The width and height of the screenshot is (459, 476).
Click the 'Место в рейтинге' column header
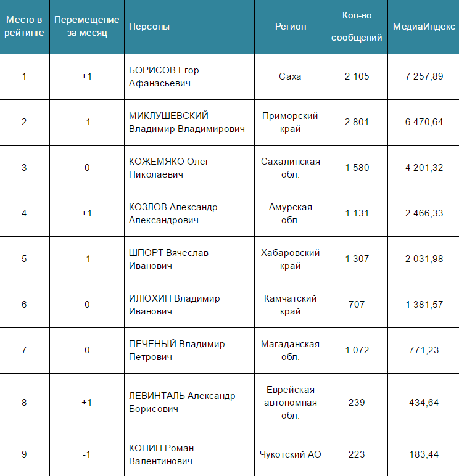pos(24,27)
